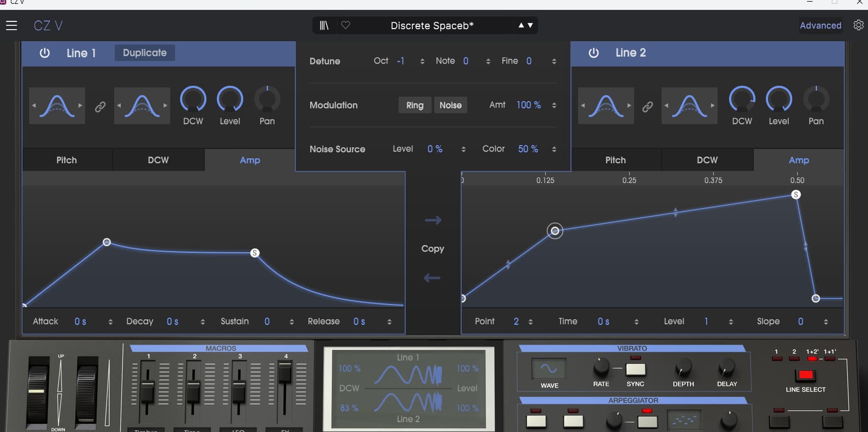Toggle Line 1 power icon
The image size is (868, 432).
pos(44,53)
